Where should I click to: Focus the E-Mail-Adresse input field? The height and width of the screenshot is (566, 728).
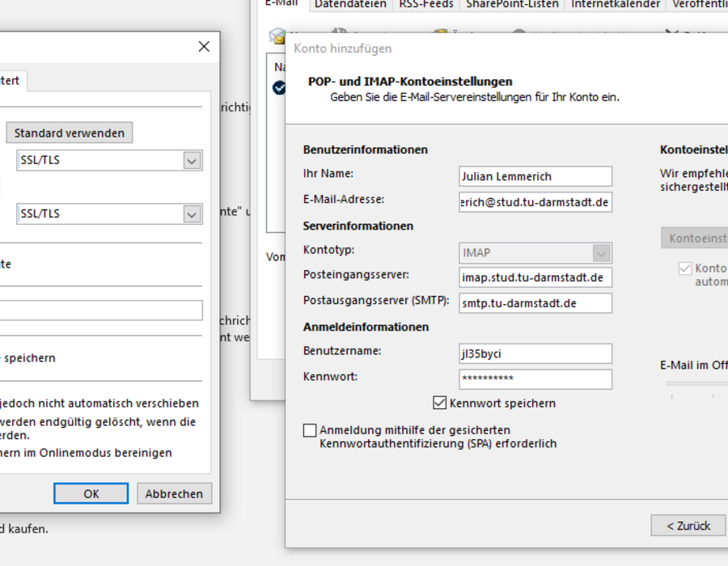tap(535, 202)
